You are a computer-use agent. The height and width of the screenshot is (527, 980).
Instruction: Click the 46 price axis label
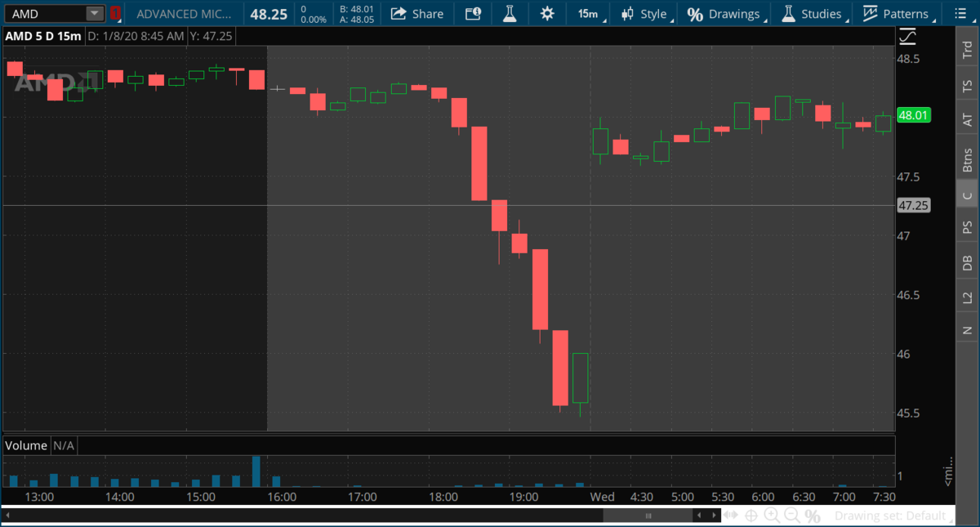[905, 354]
